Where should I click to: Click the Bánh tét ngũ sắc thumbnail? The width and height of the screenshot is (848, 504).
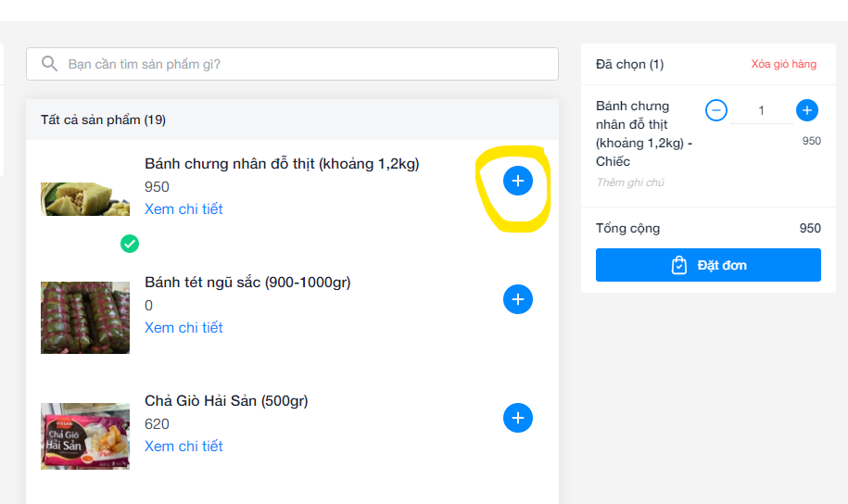pos(85,318)
